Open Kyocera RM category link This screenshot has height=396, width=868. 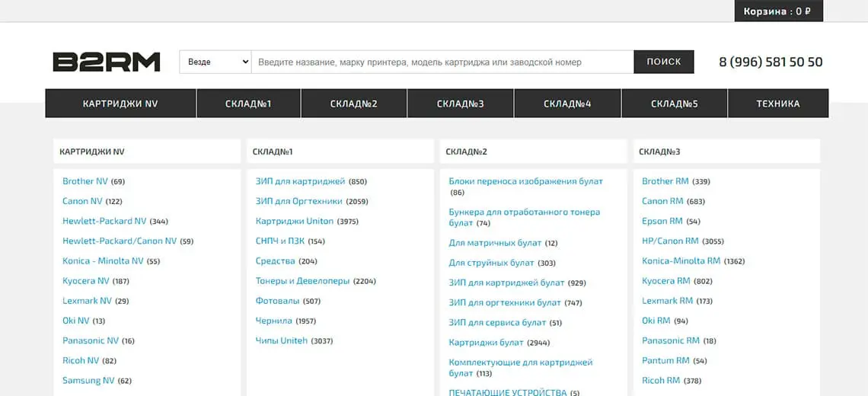click(x=666, y=281)
